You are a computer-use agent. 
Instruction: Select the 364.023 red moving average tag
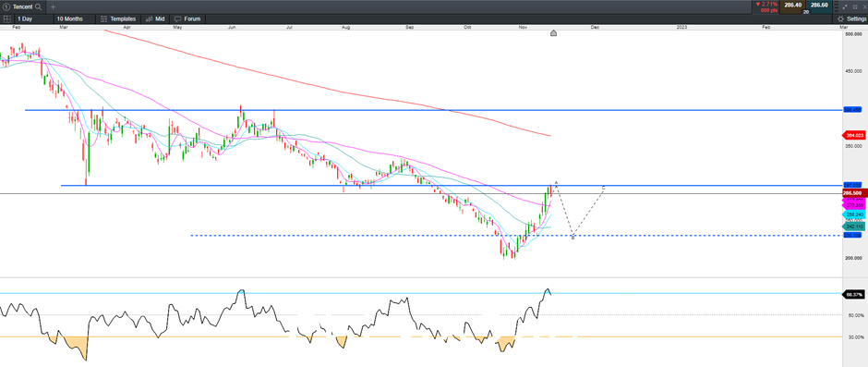(x=853, y=135)
